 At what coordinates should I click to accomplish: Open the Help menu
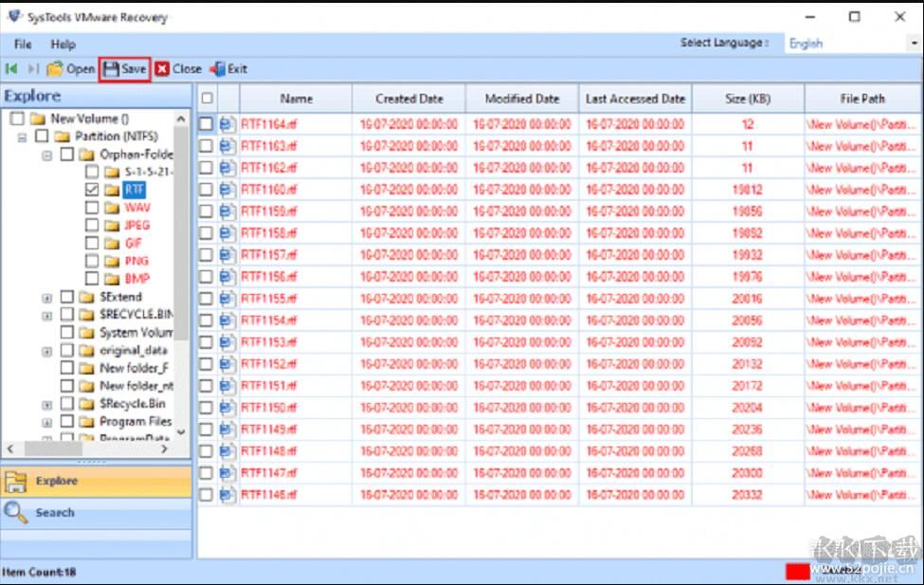click(x=62, y=44)
